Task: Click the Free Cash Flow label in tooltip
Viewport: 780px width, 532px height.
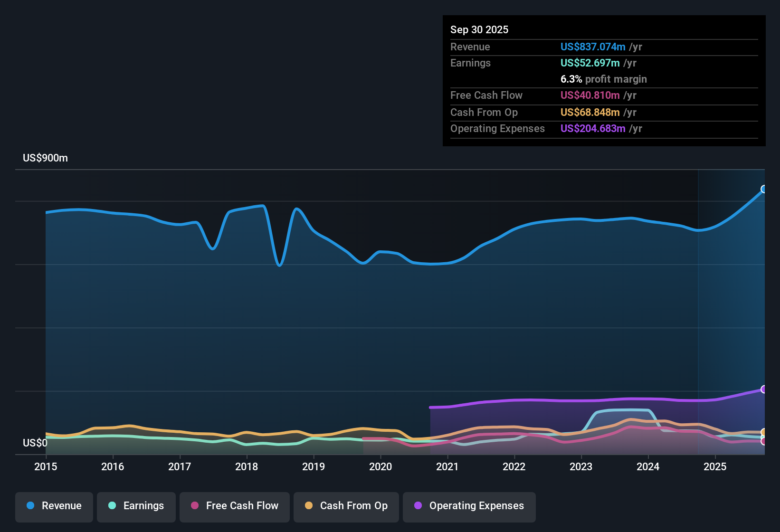Action: 486,95
